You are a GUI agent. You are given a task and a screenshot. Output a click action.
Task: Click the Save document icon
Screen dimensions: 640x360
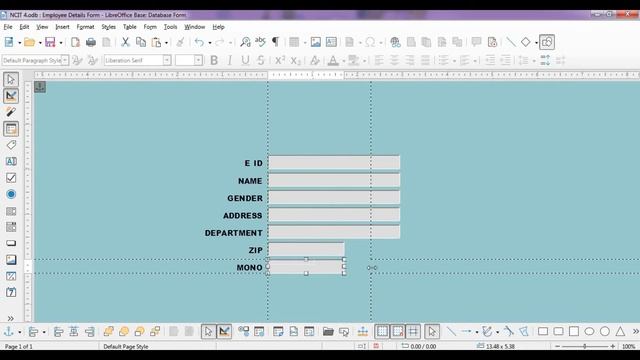50,42
